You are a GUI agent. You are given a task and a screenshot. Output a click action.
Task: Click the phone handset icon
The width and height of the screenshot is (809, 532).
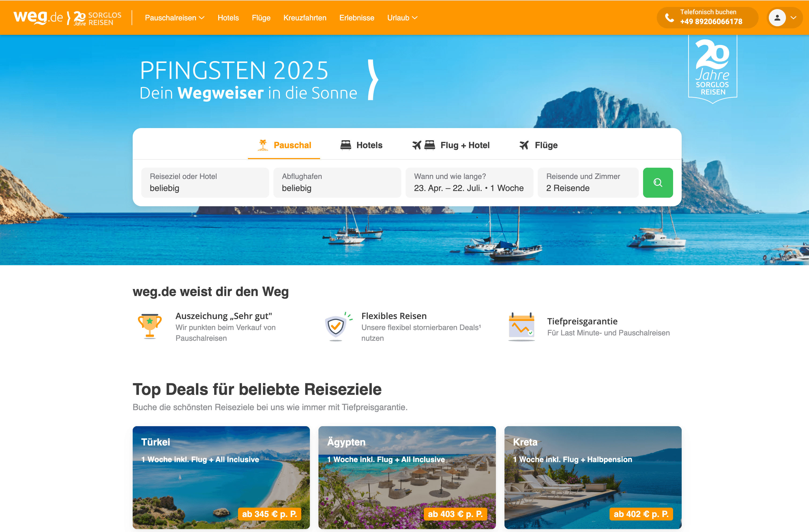coord(669,18)
